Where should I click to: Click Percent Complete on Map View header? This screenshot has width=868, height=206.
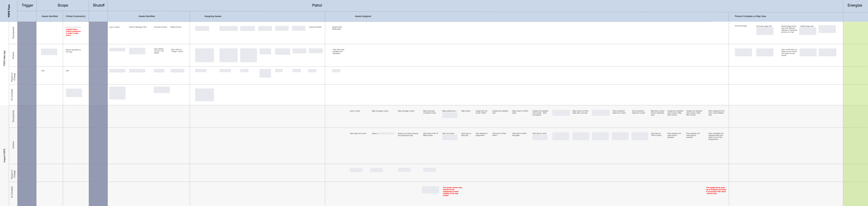750,16
